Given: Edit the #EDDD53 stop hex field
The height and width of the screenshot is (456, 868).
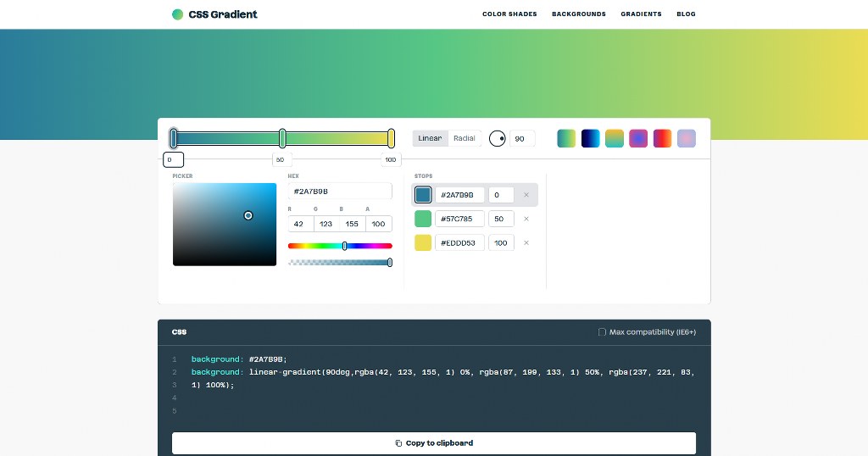Looking at the screenshot, I should 459,242.
